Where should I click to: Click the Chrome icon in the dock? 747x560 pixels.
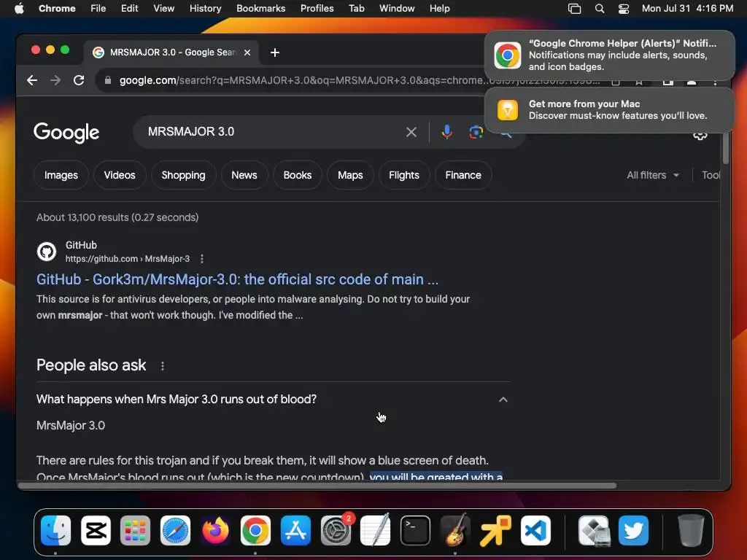click(255, 530)
